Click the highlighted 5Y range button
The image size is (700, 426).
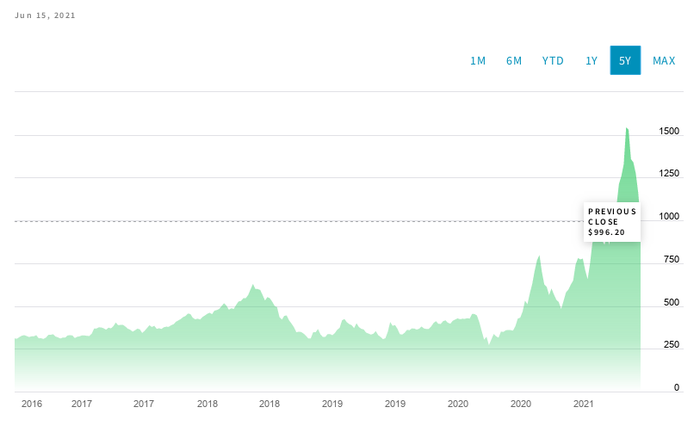click(x=625, y=60)
